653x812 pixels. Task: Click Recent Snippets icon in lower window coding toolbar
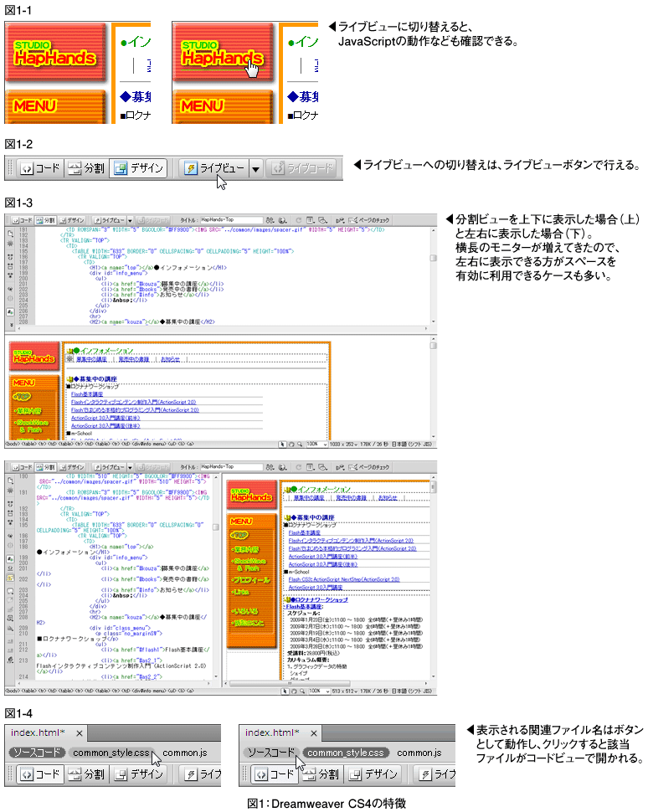coord(10,618)
